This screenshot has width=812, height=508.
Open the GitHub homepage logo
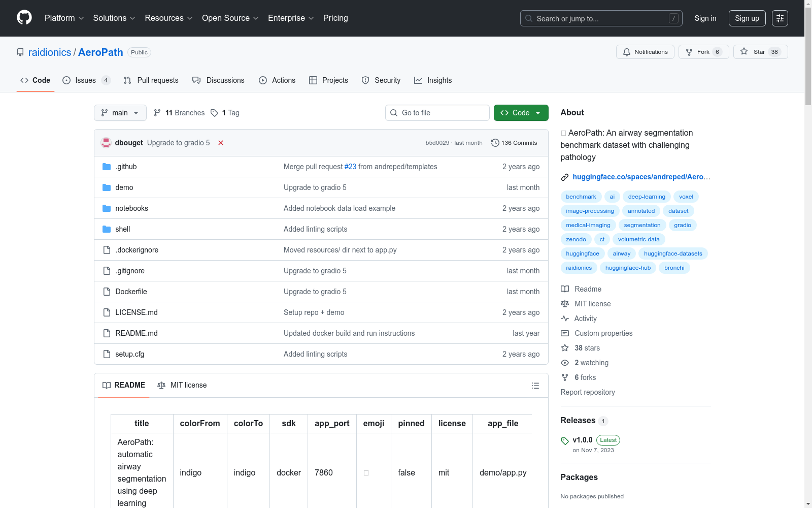click(x=24, y=18)
